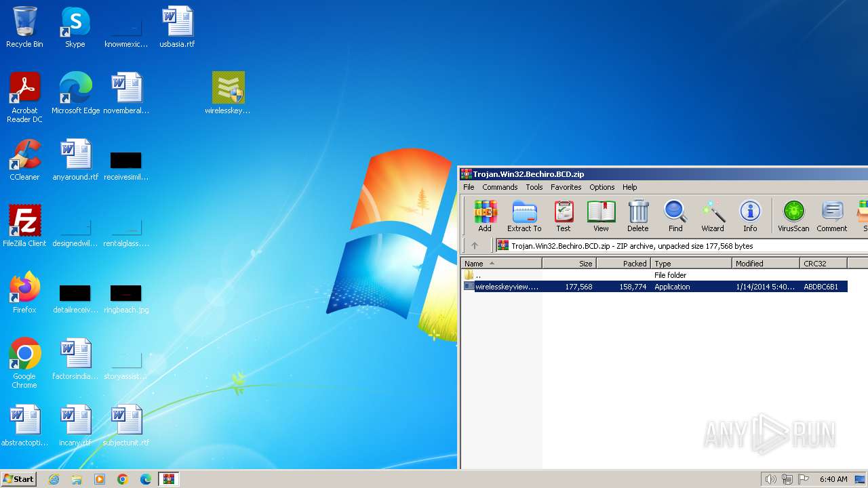Open Chrome from the taskbar
Viewport: 868px width, 488px height.
click(123, 479)
